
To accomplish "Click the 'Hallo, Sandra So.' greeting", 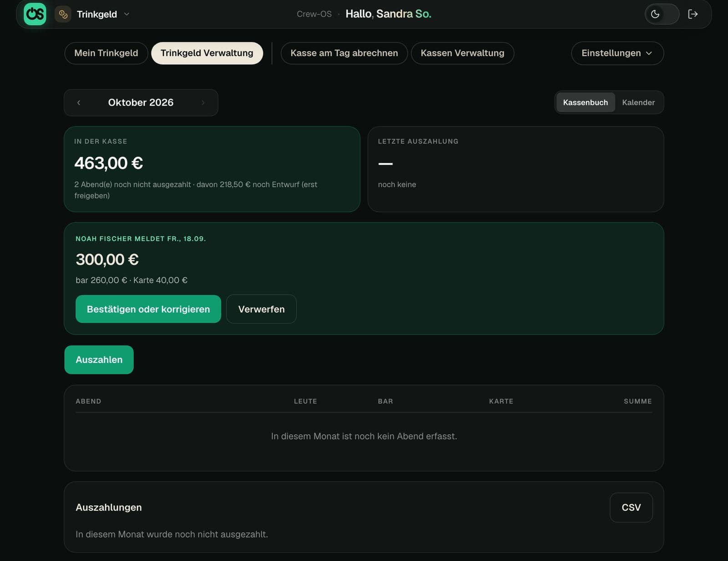I will point(388,14).
